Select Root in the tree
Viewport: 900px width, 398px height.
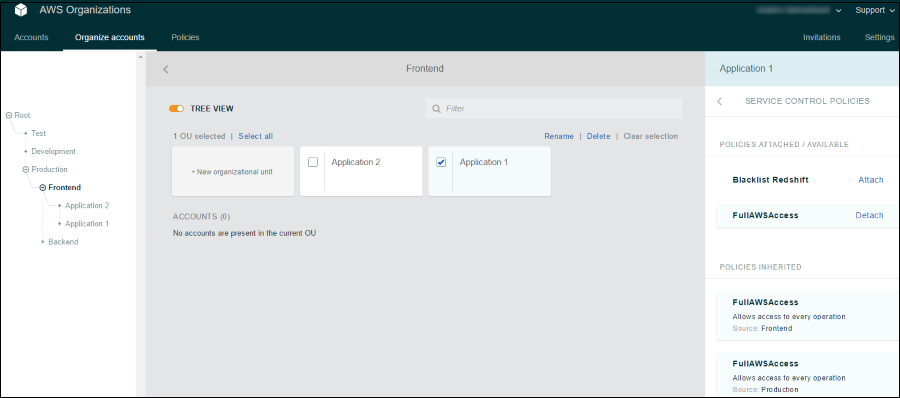(22, 115)
